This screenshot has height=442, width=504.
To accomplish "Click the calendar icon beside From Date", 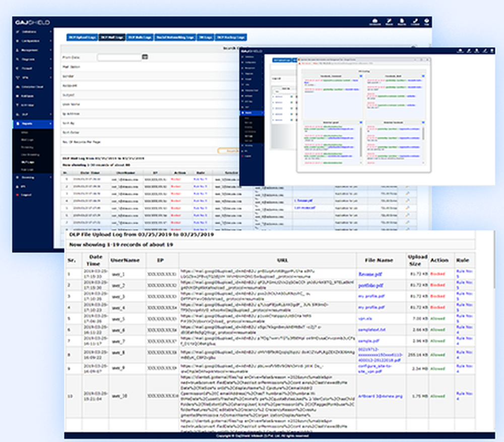I will [x=145, y=57].
